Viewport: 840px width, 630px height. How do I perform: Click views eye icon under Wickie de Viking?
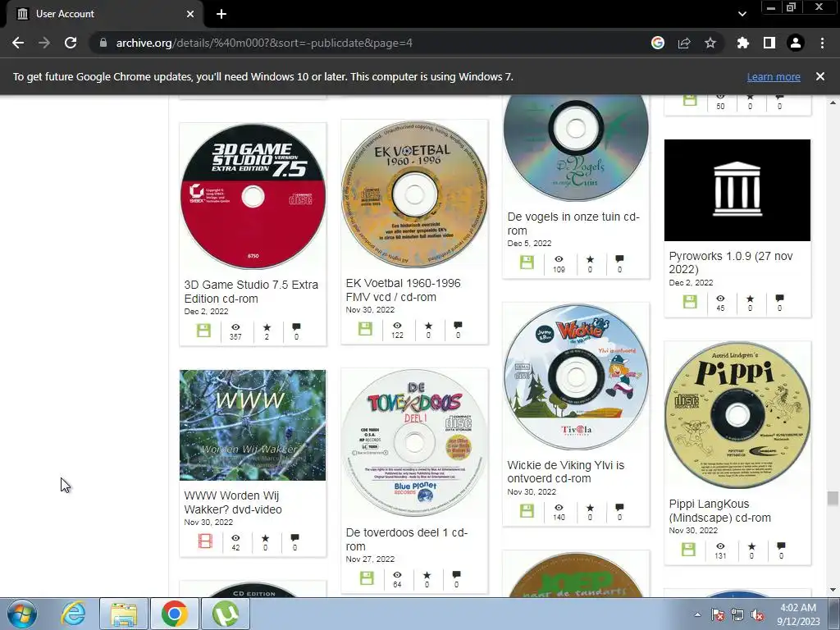(559, 507)
